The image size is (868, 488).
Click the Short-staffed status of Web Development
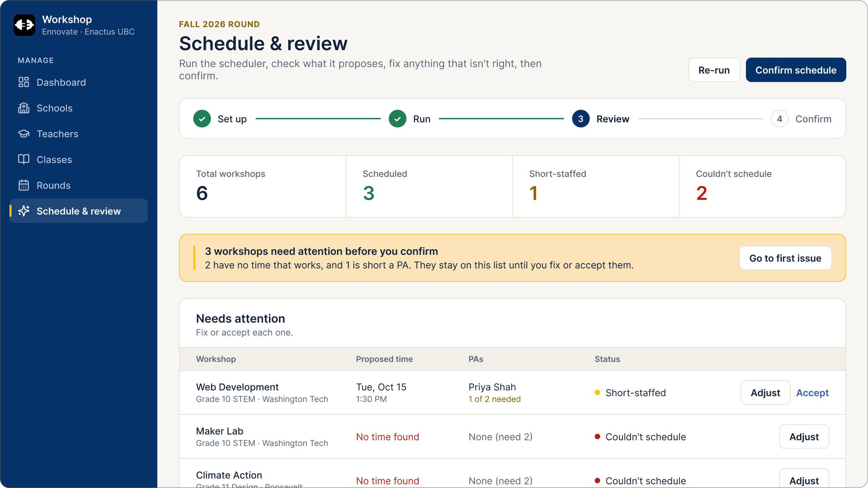[630, 393]
